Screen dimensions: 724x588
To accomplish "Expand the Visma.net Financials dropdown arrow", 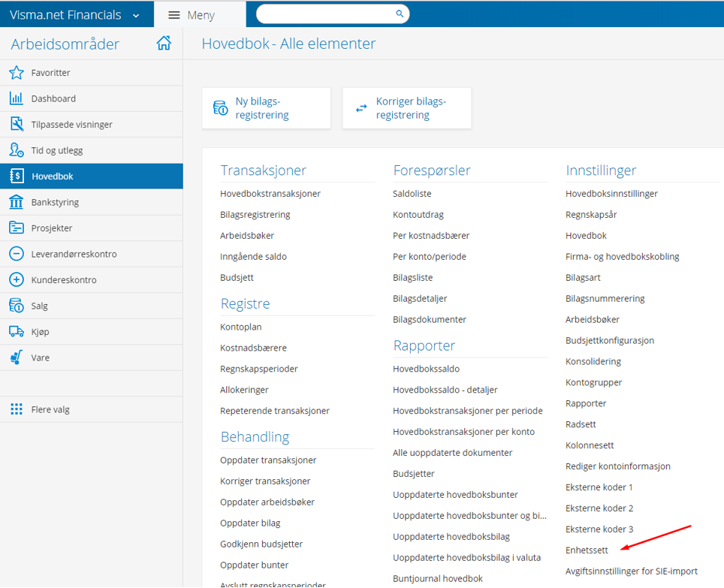I will click(136, 16).
